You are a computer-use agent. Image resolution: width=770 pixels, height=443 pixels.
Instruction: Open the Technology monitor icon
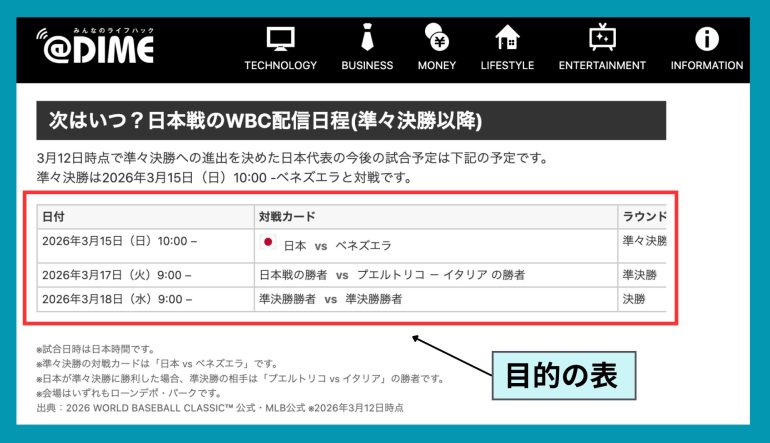[280, 39]
